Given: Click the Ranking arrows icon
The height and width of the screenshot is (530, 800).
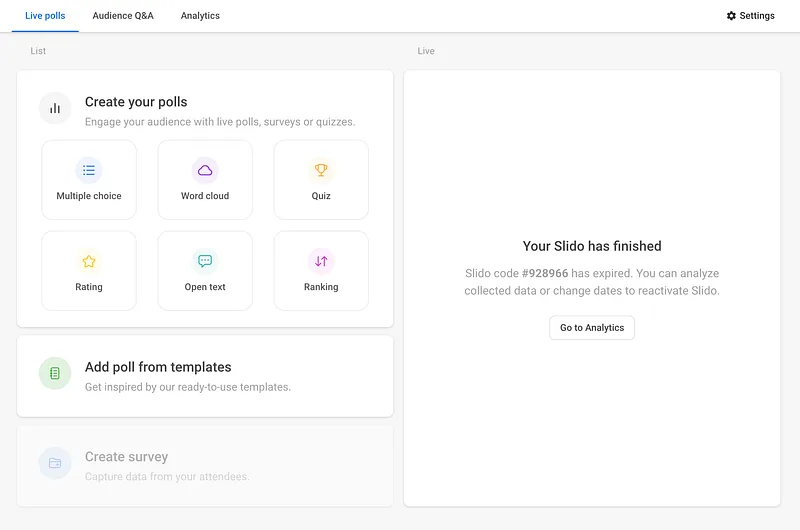Looking at the screenshot, I should coord(321,261).
